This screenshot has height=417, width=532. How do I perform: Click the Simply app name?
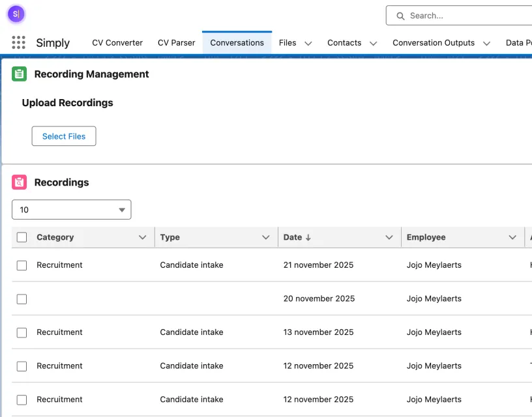point(53,43)
